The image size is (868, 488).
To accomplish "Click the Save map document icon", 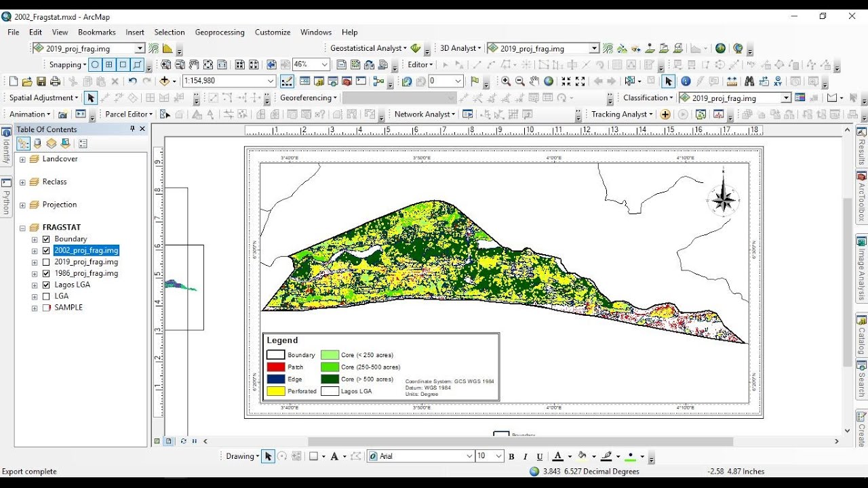I will point(41,81).
